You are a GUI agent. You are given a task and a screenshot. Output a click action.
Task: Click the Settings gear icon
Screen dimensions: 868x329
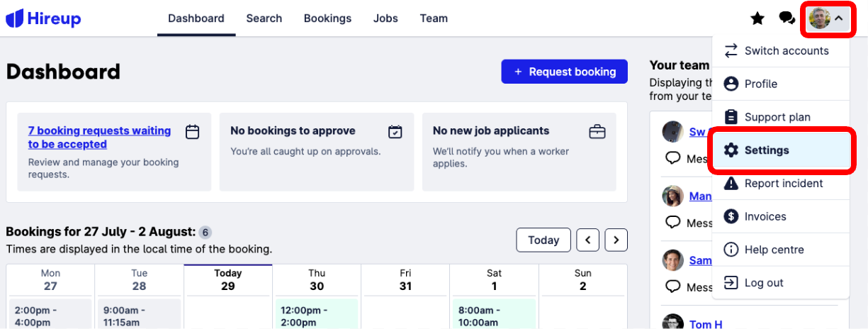pos(731,150)
